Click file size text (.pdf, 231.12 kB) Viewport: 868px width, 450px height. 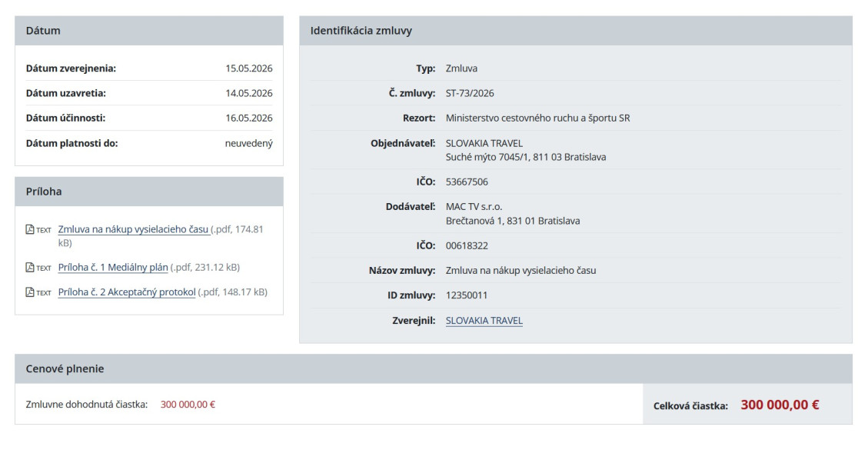point(205,267)
